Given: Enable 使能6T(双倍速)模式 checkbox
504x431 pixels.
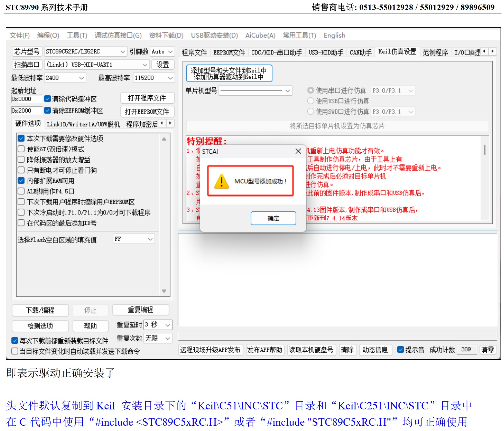Looking at the screenshot, I should 21,149.
